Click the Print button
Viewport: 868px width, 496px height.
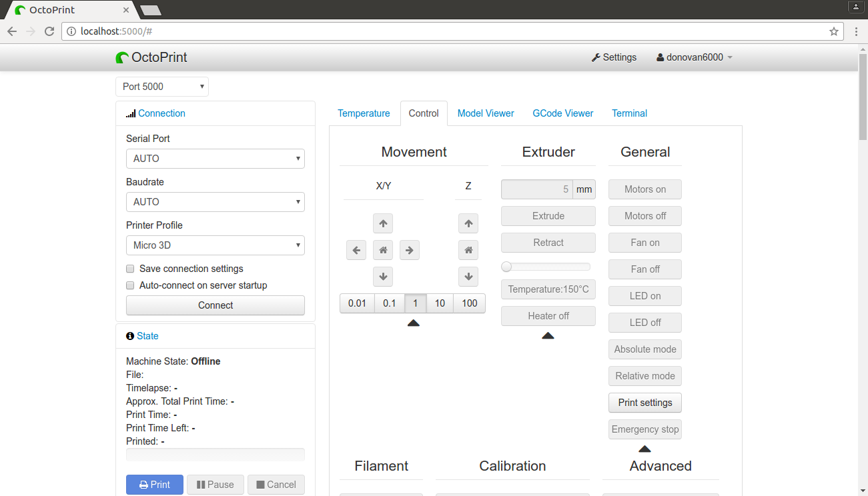(x=155, y=485)
